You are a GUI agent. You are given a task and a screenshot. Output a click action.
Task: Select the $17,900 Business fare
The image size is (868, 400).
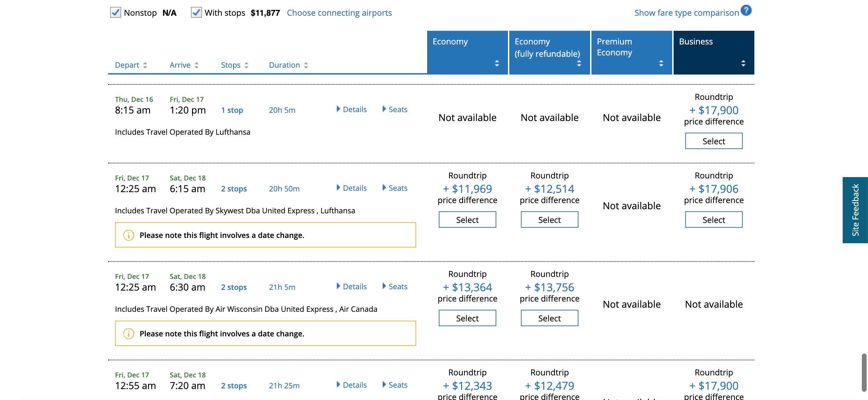point(714,141)
